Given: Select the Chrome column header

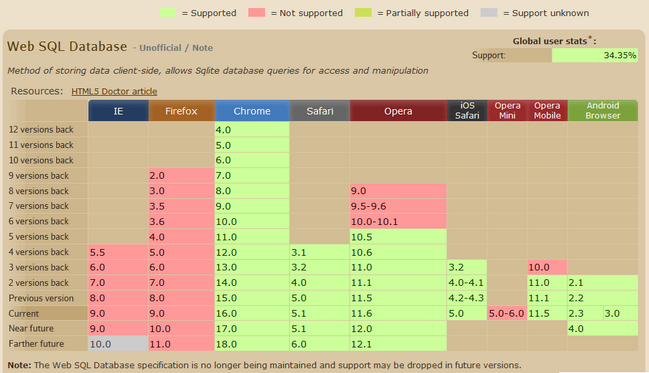Looking at the screenshot, I should 252,111.
